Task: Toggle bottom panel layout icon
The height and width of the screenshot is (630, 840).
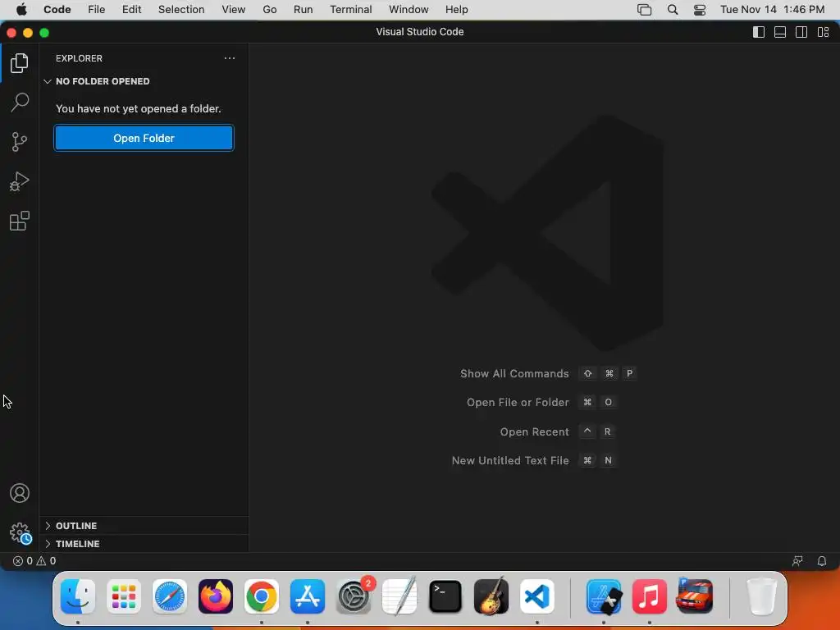Action: pyautogui.click(x=780, y=32)
